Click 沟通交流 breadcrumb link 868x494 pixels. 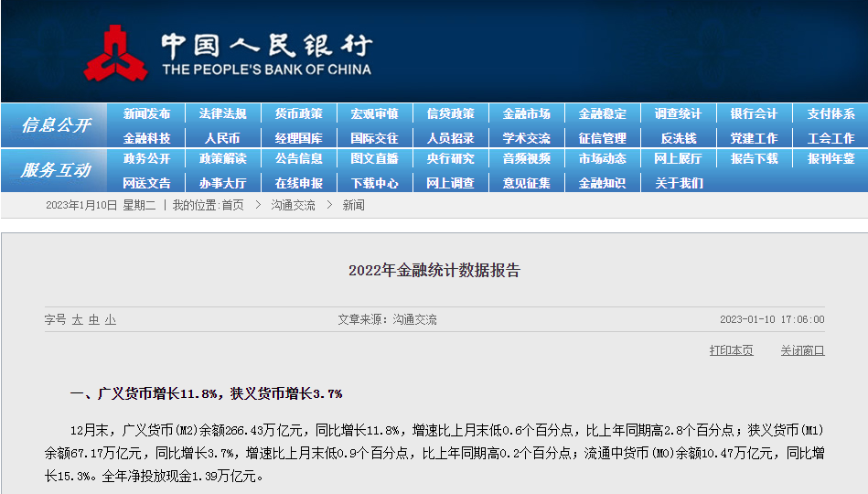tap(293, 206)
